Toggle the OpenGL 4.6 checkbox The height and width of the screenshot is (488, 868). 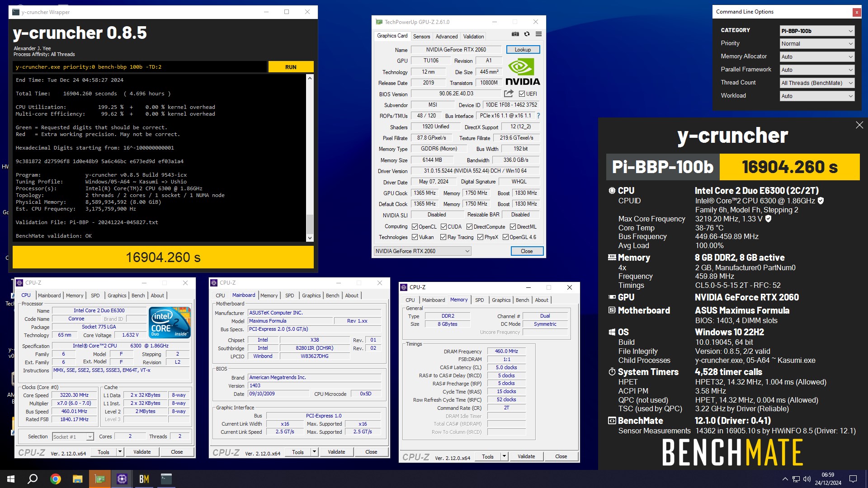[x=505, y=237]
